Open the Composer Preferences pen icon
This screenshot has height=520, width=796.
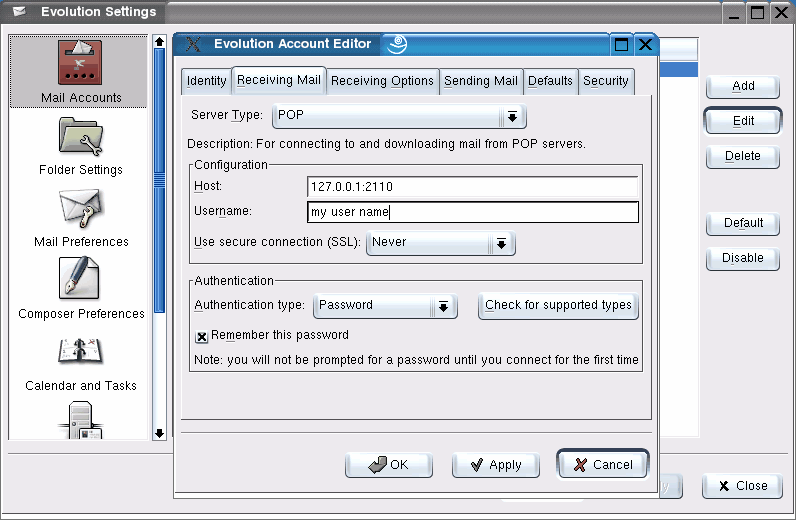pyautogui.click(x=79, y=278)
